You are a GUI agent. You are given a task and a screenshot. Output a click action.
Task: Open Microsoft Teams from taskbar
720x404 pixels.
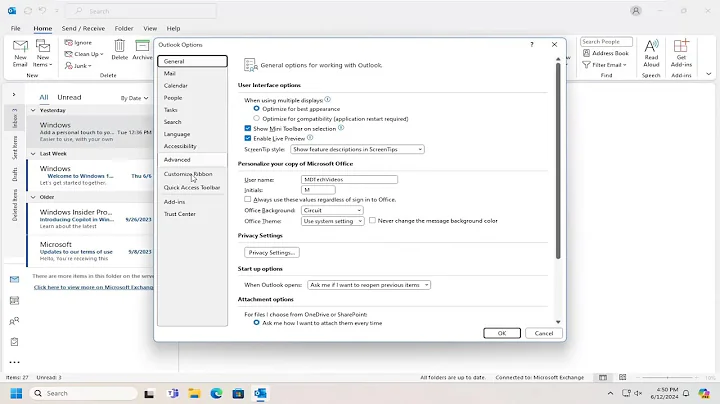point(173,393)
